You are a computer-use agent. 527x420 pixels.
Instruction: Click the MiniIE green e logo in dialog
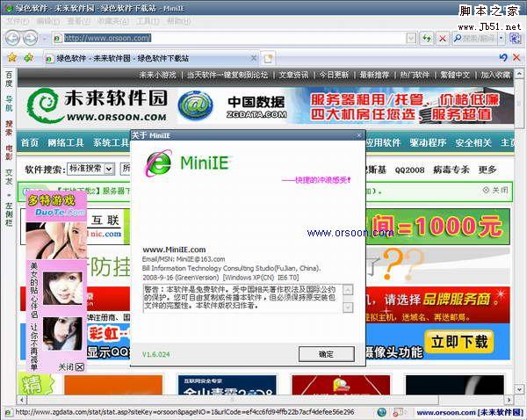(x=158, y=163)
